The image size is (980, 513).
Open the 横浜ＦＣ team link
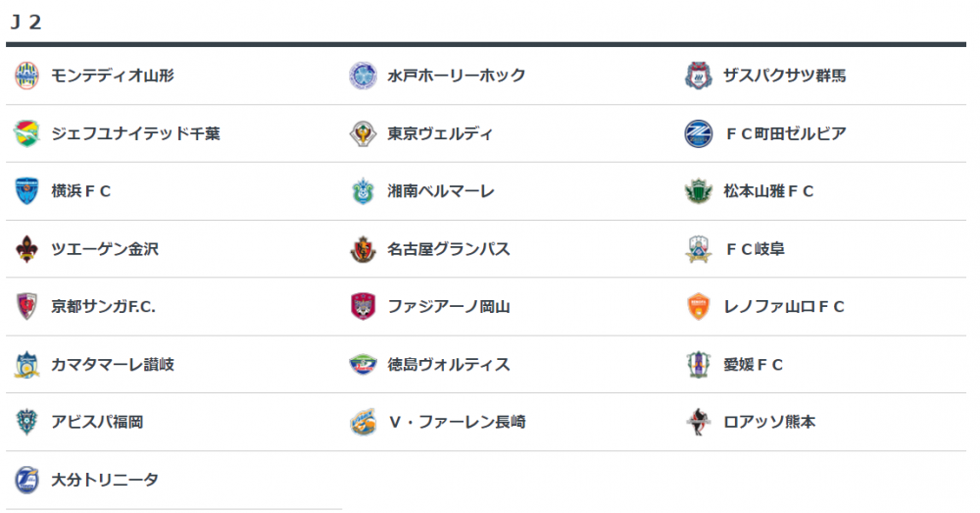click(x=80, y=191)
